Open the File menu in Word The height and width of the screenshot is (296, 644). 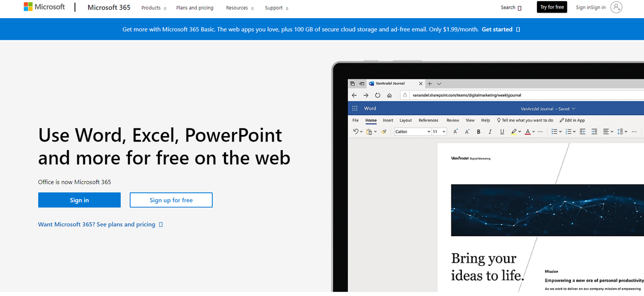pyautogui.click(x=355, y=120)
